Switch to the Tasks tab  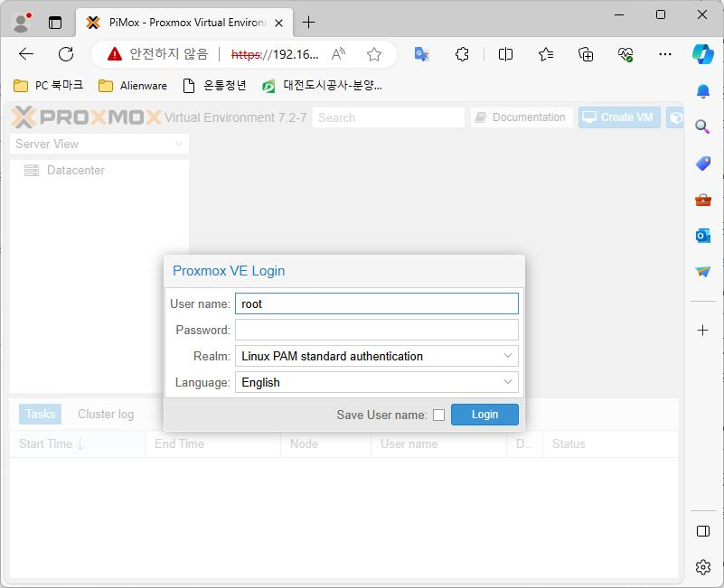click(40, 414)
